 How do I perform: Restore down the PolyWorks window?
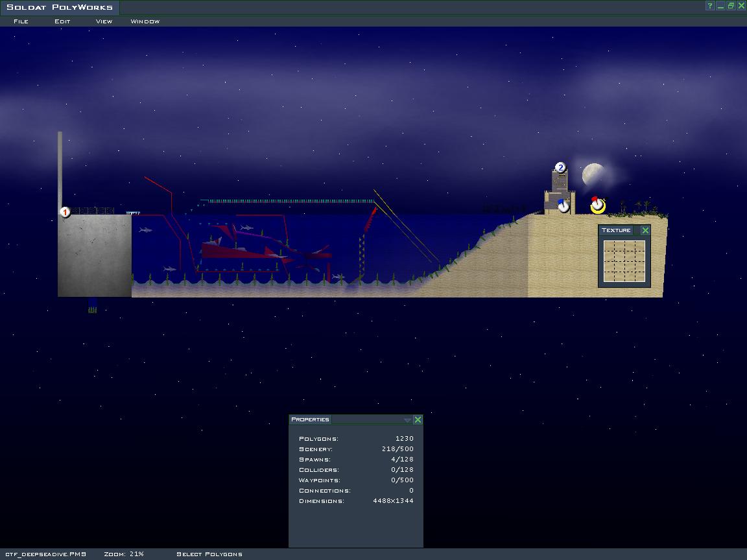pos(731,6)
